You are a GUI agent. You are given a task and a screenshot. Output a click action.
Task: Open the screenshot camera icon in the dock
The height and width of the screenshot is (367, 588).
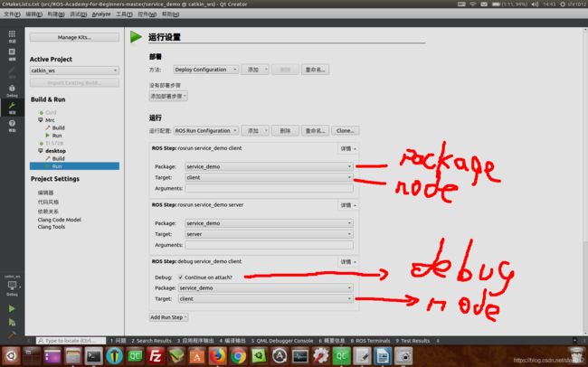coord(403,356)
